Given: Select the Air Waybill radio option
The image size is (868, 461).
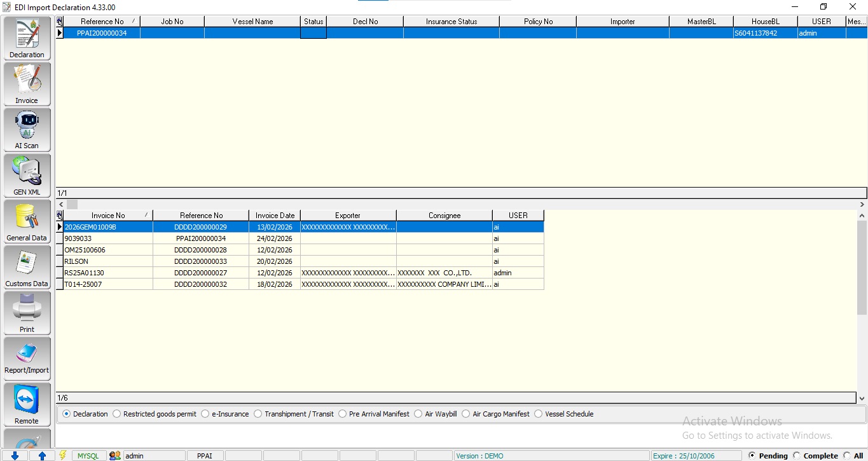Looking at the screenshot, I should point(418,414).
